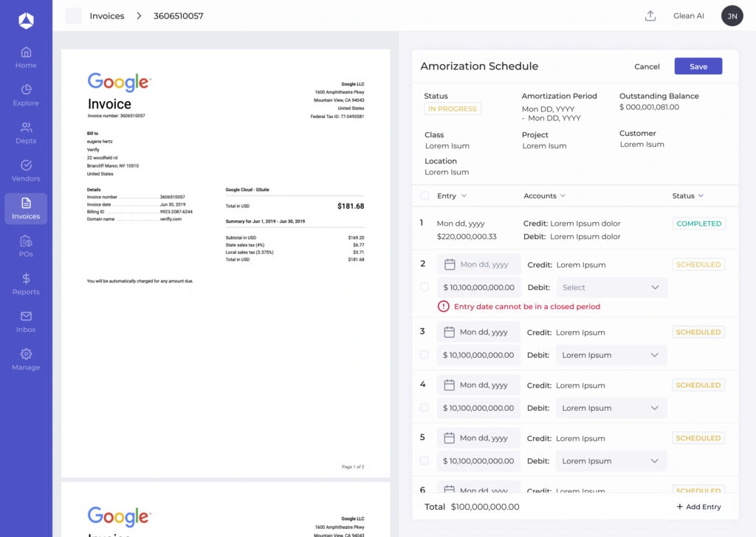Click the 3606510057 breadcrumb item

coord(179,16)
